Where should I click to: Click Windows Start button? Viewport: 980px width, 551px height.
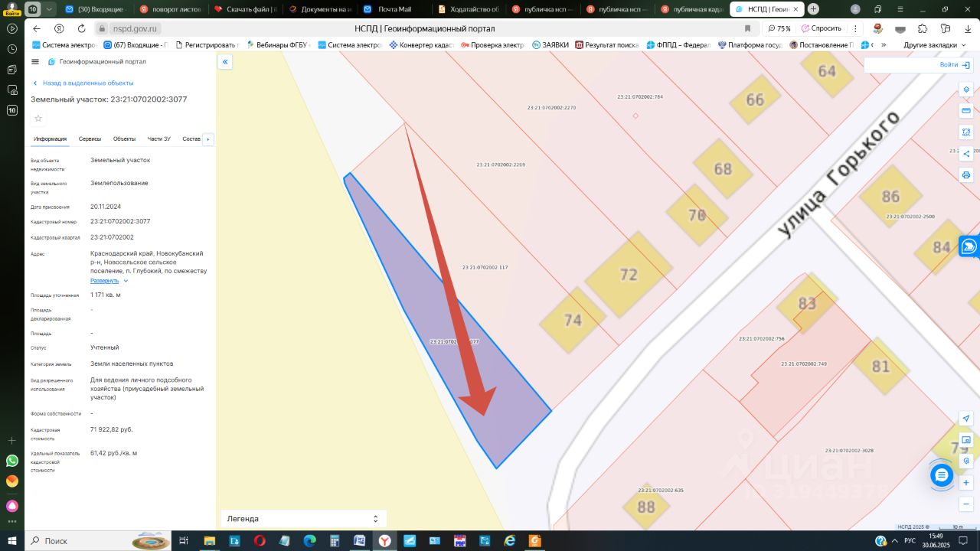(12, 541)
